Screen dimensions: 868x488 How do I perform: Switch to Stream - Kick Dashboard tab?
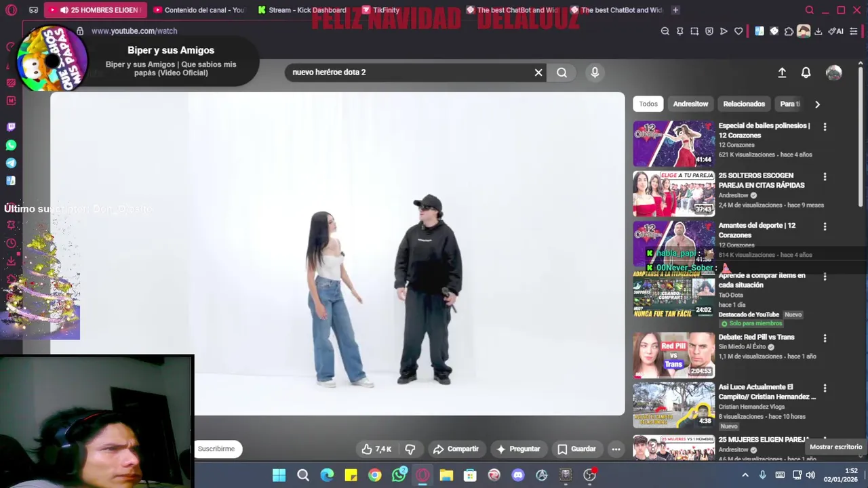pyautogui.click(x=302, y=10)
